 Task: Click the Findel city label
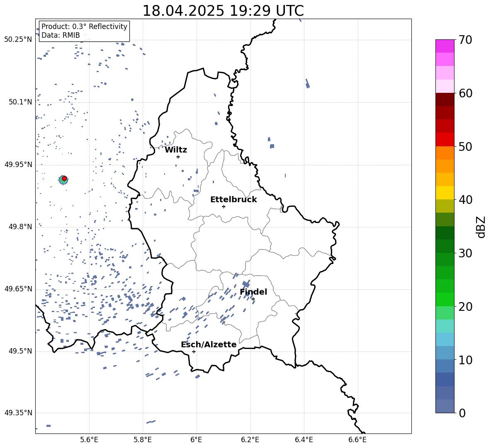coord(253,292)
